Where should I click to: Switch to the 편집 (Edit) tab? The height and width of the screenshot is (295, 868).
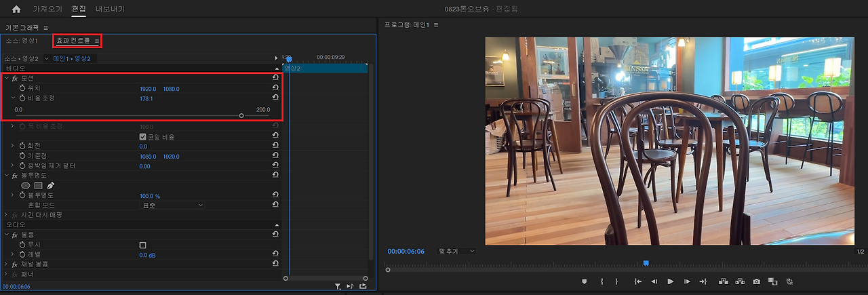[79, 9]
